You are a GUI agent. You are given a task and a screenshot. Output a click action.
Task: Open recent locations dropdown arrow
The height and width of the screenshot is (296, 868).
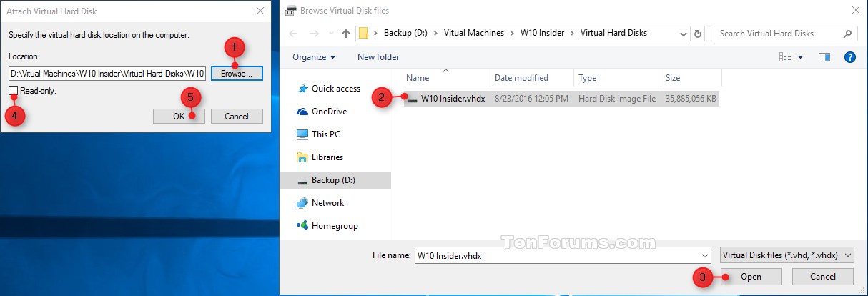pos(330,34)
